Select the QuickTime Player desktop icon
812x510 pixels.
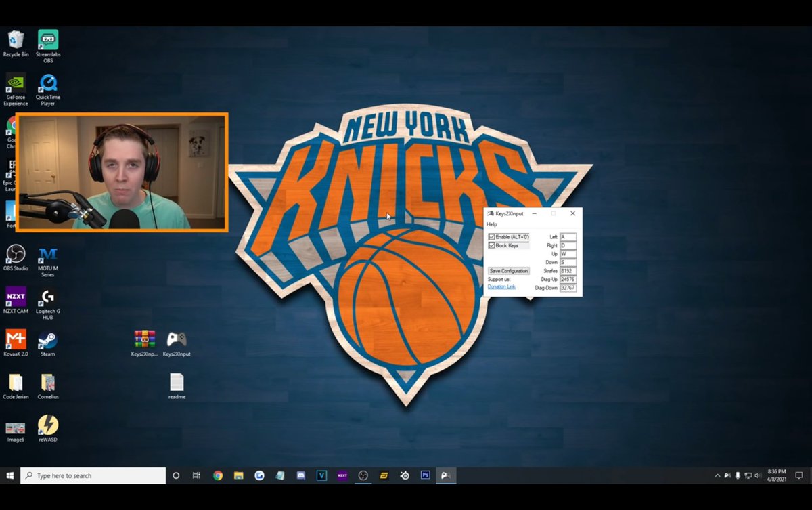[48, 89]
